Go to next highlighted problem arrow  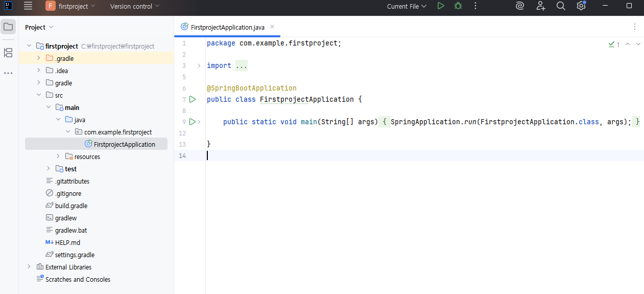(638, 44)
